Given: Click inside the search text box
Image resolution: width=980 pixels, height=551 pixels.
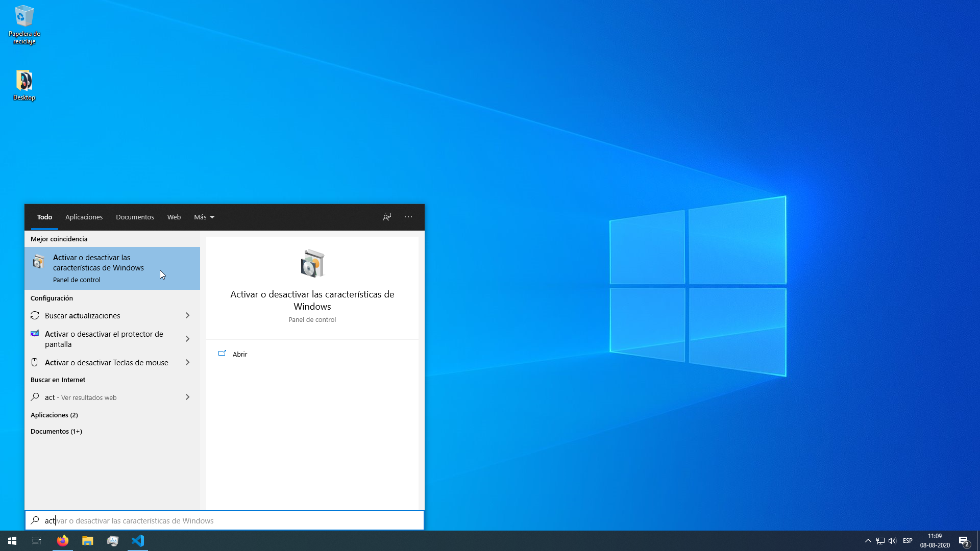Looking at the screenshot, I should coord(225,520).
